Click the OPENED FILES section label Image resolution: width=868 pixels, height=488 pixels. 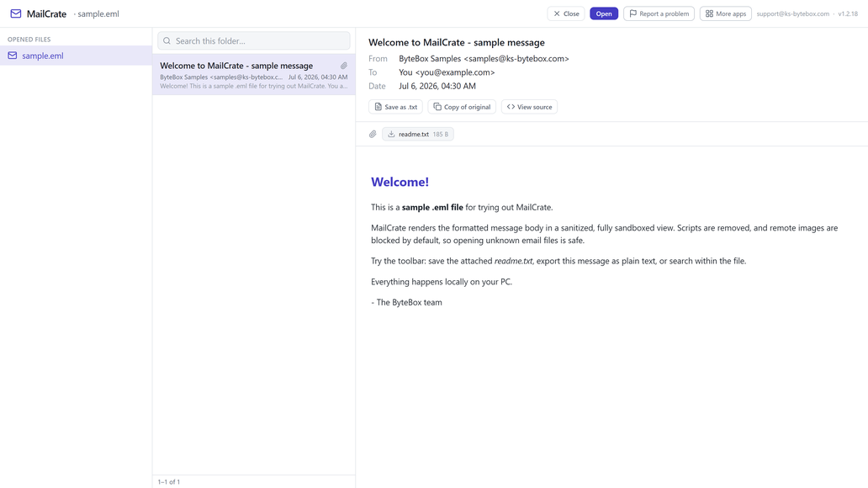[29, 40]
